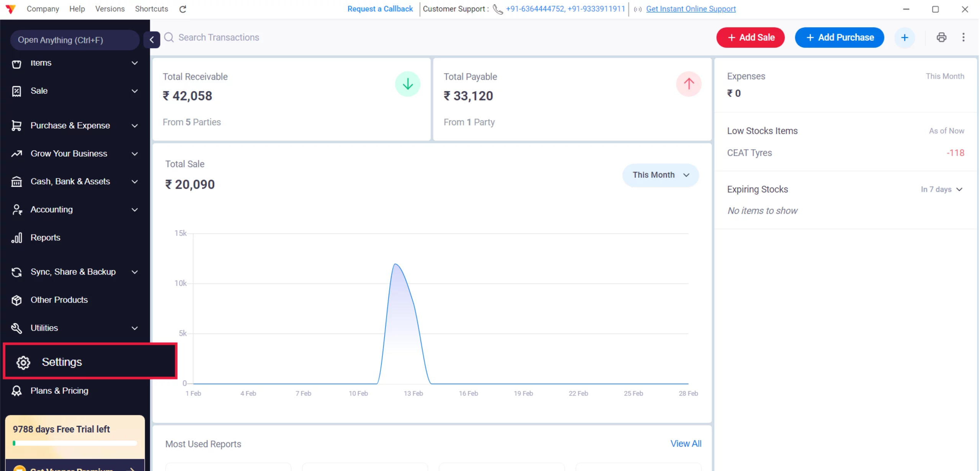Open the In 7 days expiring dropdown
The height and width of the screenshot is (471, 980).
tap(941, 190)
